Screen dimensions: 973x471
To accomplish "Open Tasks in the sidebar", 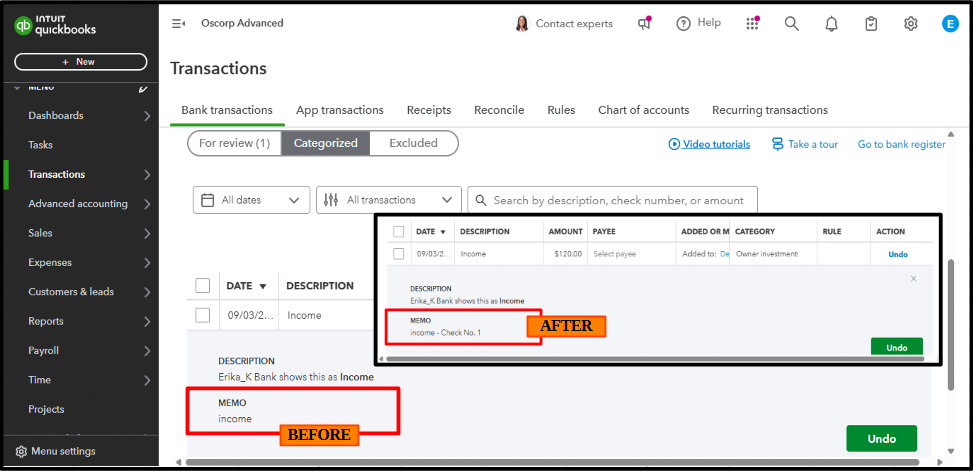I will 40,145.
